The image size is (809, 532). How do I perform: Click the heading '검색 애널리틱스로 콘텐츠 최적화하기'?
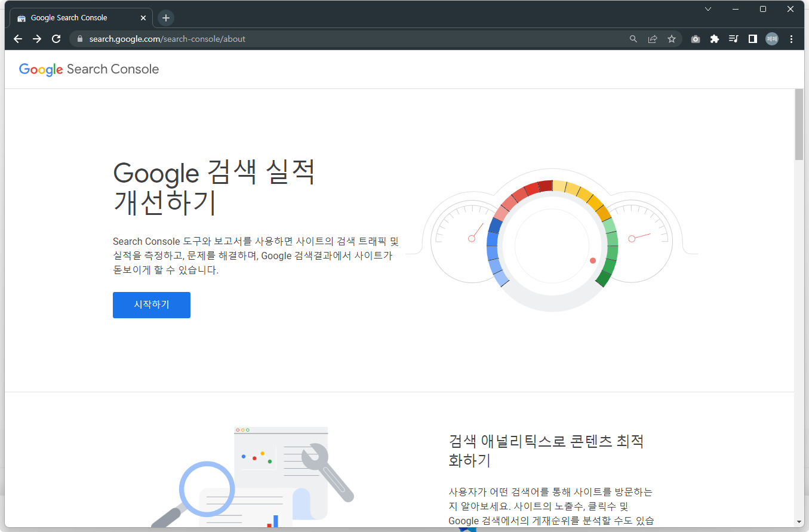(x=546, y=451)
